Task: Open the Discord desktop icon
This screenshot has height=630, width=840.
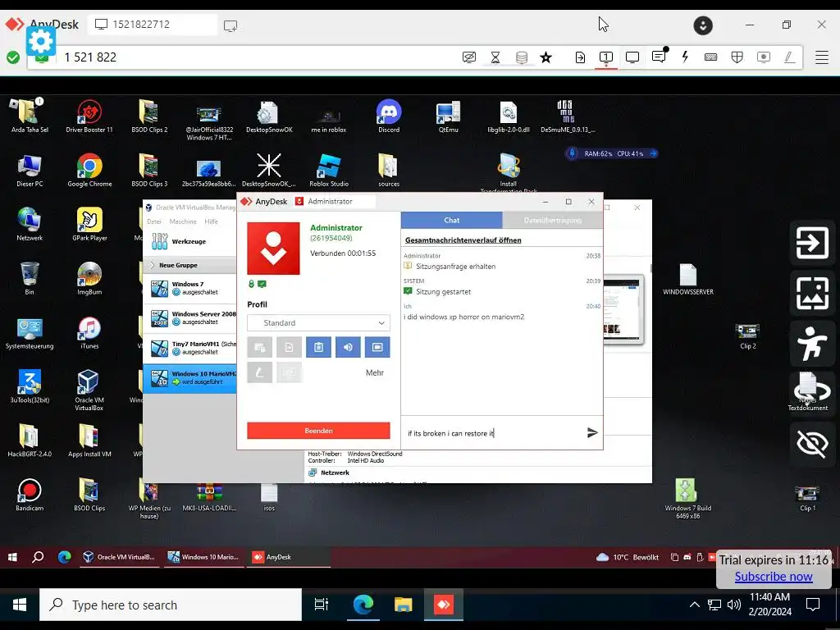Action: [x=389, y=116]
